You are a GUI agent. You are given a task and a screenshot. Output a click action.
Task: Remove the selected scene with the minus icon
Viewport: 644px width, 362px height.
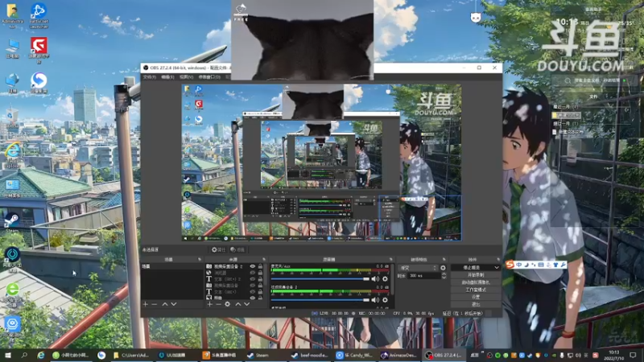155,304
